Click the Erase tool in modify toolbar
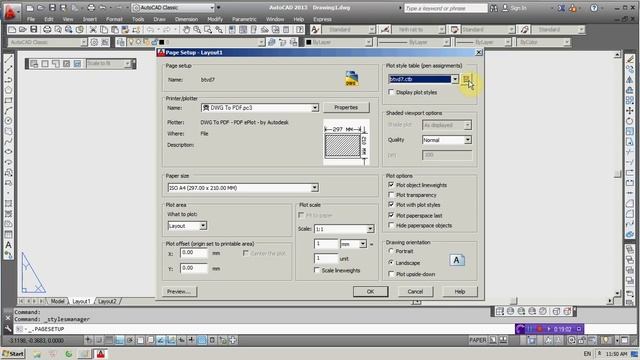This screenshot has width=640, height=360. coord(630,59)
